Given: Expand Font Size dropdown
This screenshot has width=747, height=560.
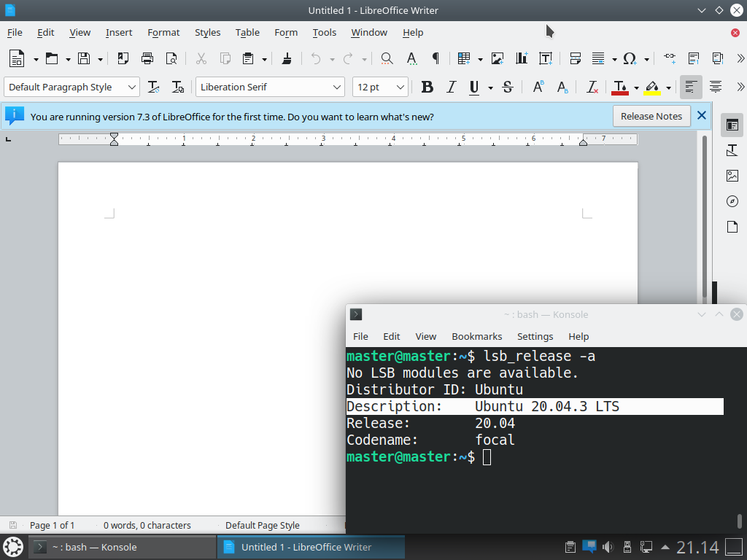Looking at the screenshot, I should (x=400, y=87).
